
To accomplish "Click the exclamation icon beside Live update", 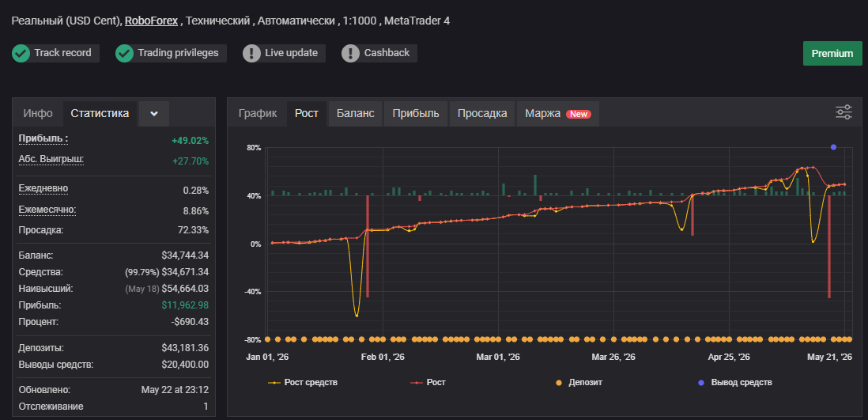I will coord(252,54).
